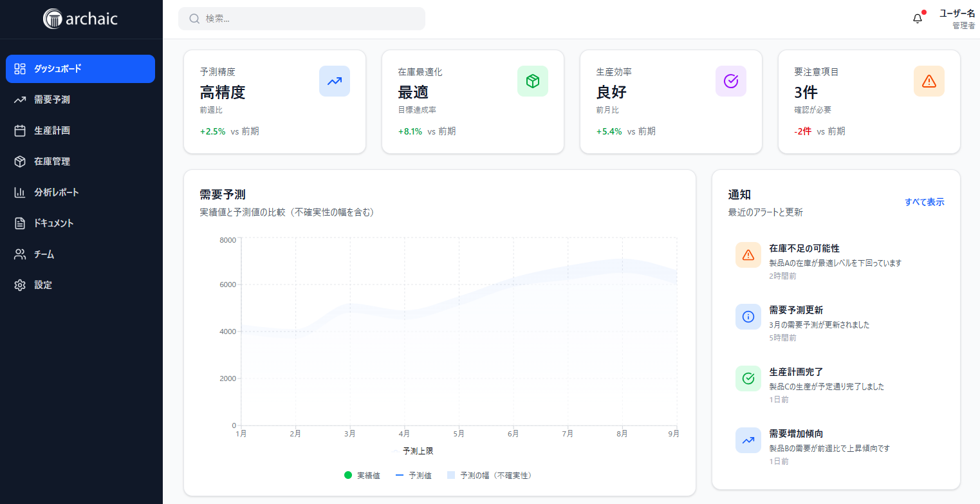The height and width of the screenshot is (504, 980).
Task: Click the info icon beside 需要予測更新 notification
Action: tap(748, 317)
